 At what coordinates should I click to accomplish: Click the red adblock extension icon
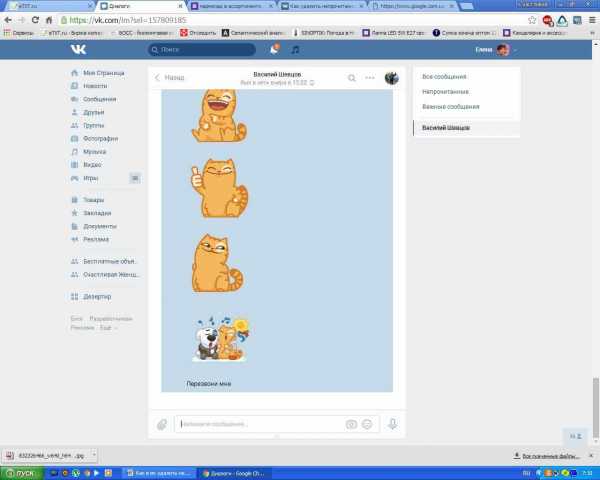(548, 21)
